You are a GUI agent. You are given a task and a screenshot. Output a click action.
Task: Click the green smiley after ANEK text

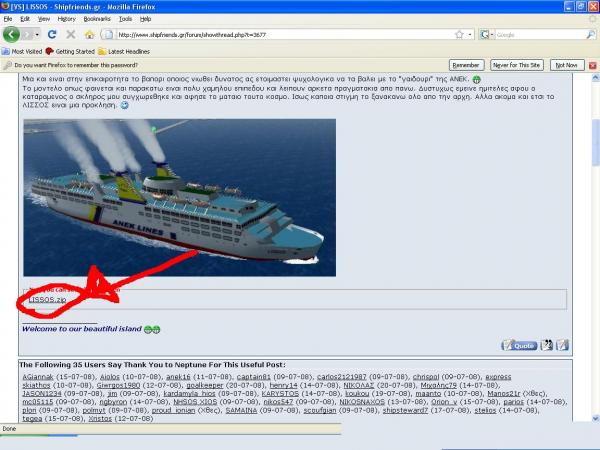(476, 80)
